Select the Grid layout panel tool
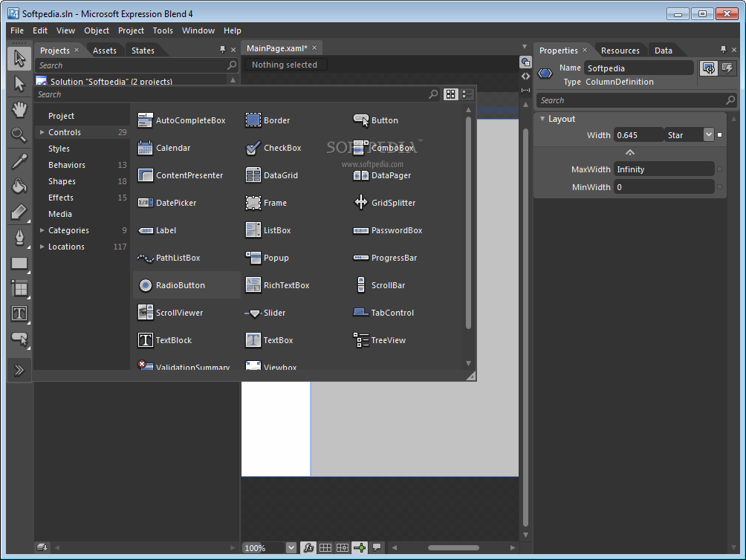The width and height of the screenshot is (746, 560). (x=19, y=288)
